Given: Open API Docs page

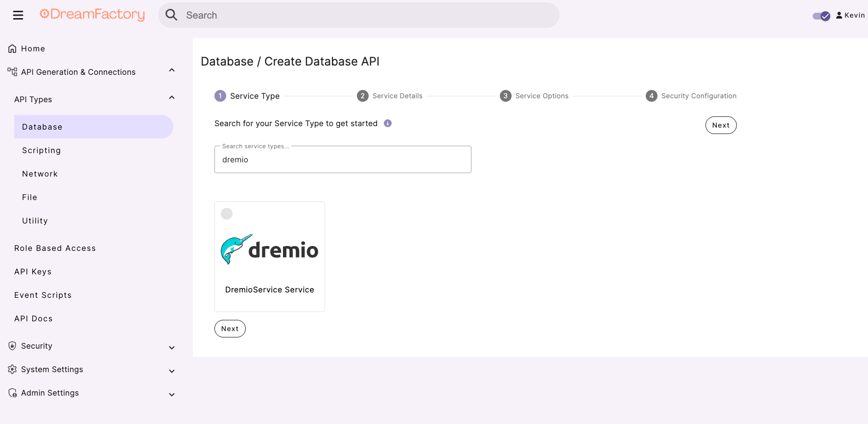Looking at the screenshot, I should 33,318.
